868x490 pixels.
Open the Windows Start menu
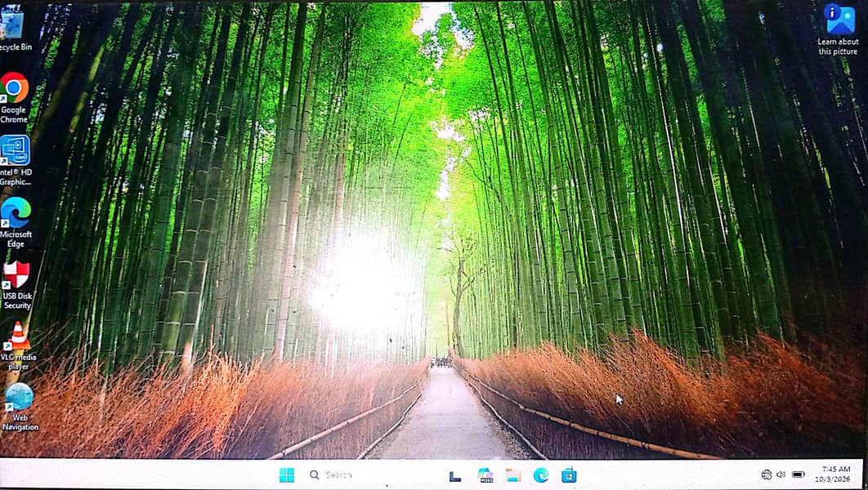coord(287,475)
